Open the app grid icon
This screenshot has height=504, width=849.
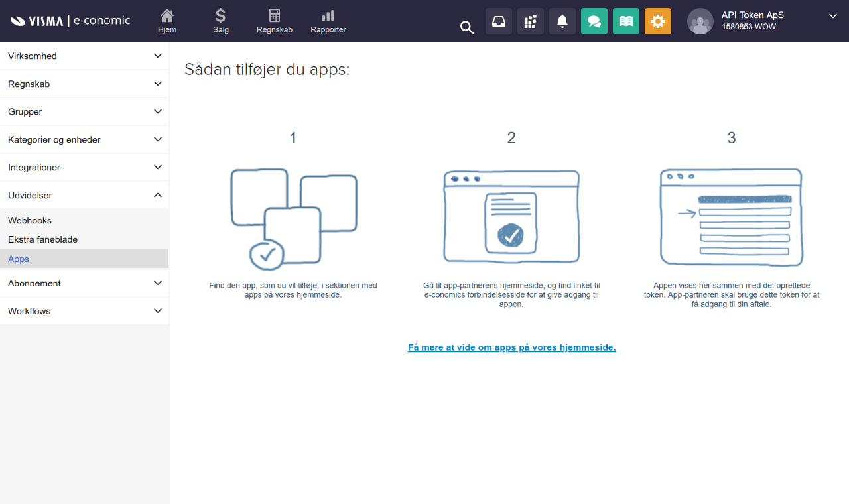[530, 21]
